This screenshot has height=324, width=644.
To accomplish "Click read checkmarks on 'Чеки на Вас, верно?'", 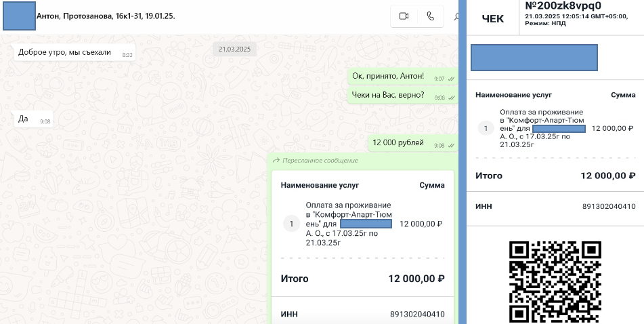I will pyautogui.click(x=452, y=98).
